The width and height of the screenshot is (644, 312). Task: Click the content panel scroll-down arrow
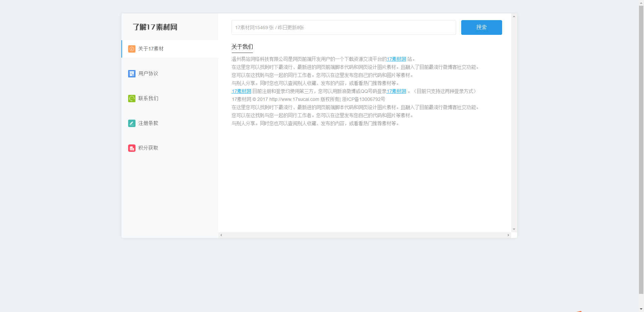point(514,229)
